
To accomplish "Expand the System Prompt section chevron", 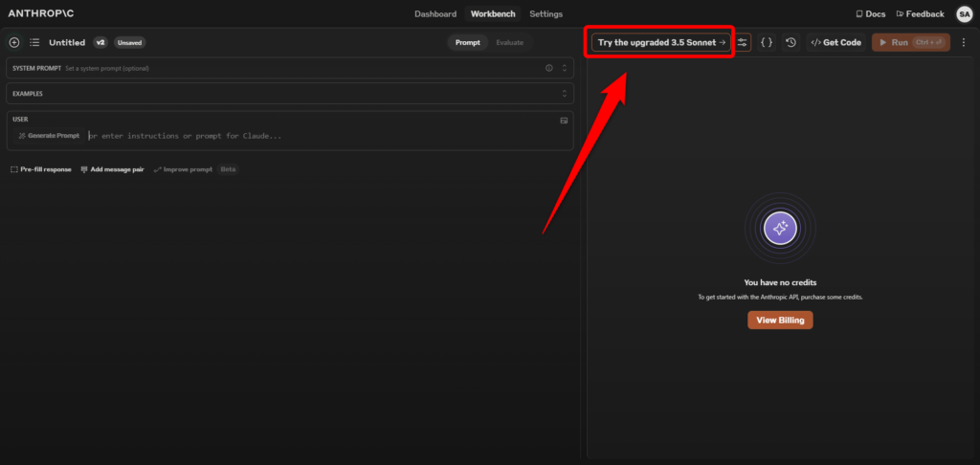I will (565, 68).
